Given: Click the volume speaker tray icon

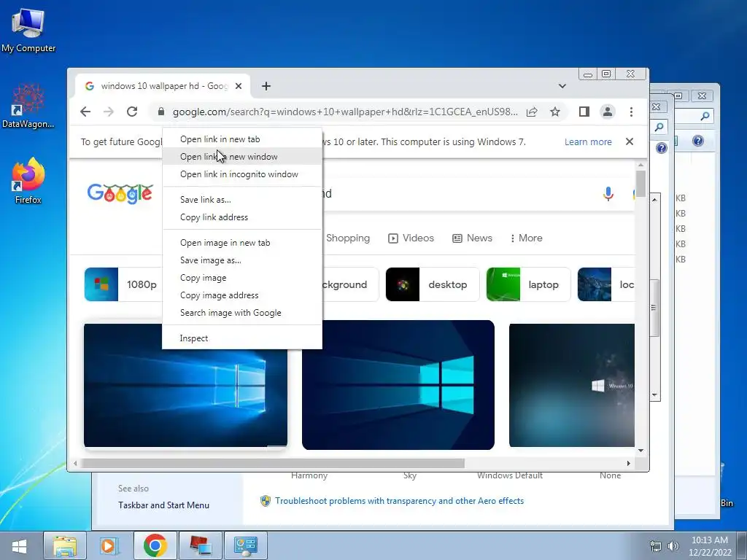Looking at the screenshot, I should 673,546.
